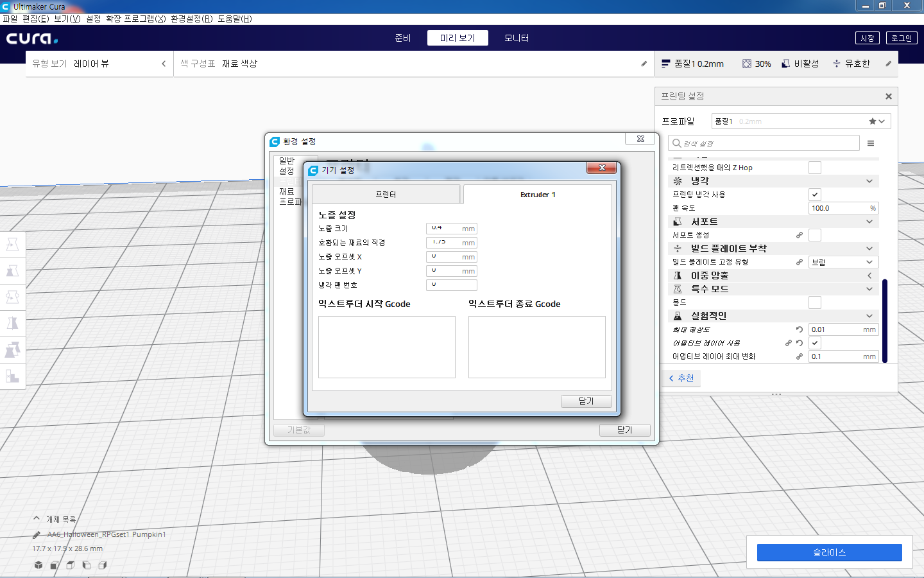Image resolution: width=924 pixels, height=578 pixels.
Task: Select the Move tool in left toolbar
Action: 12,244
